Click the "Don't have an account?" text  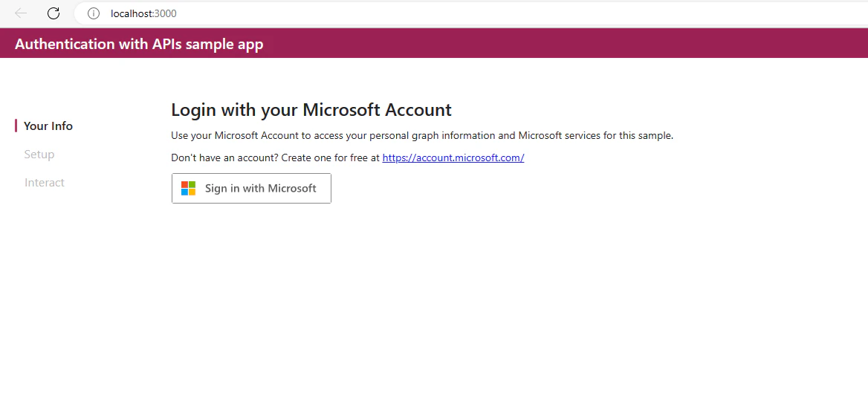pyautogui.click(x=224, y=157)
